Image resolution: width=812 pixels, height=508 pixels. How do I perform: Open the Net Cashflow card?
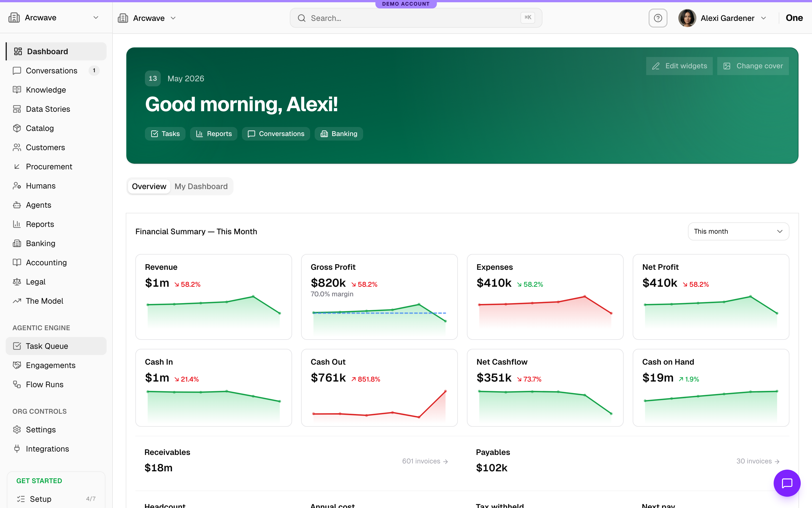point(545,388)
